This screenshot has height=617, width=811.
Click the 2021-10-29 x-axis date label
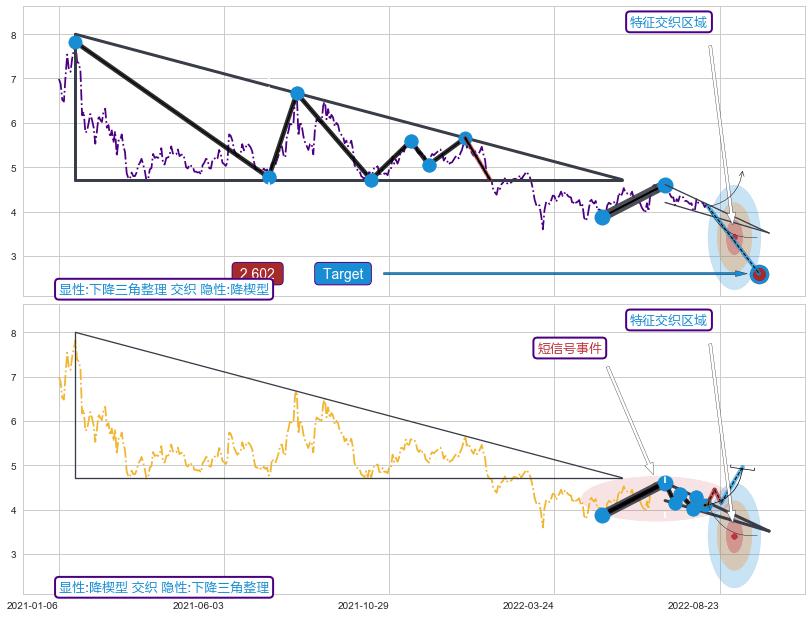(362, 605)
